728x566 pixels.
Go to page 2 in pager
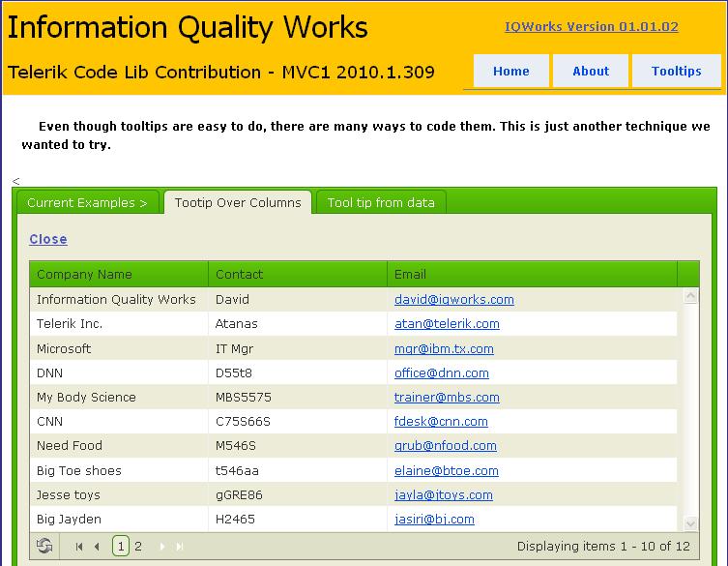click(x=138, y=546)
